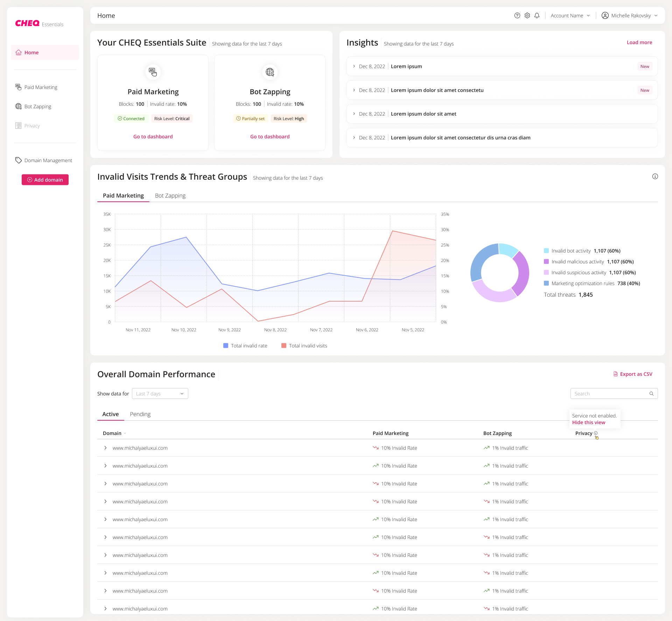Select Paid Marketing in the sidebar

point(41,87)
